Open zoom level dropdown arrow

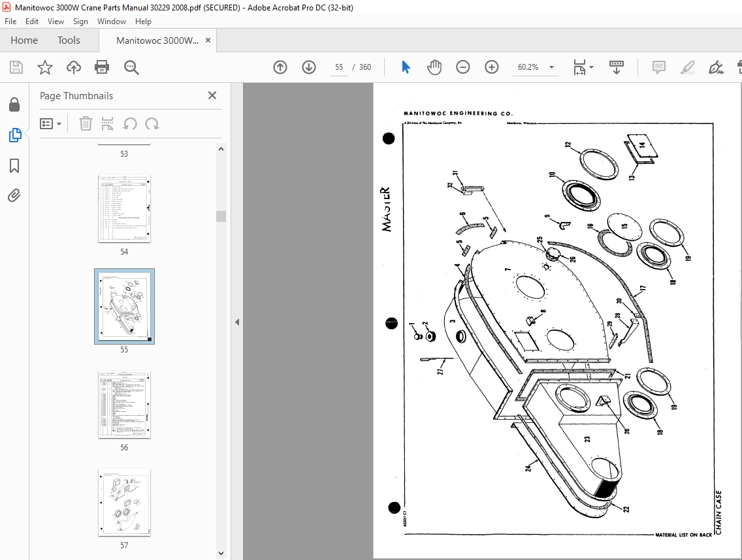551,67
